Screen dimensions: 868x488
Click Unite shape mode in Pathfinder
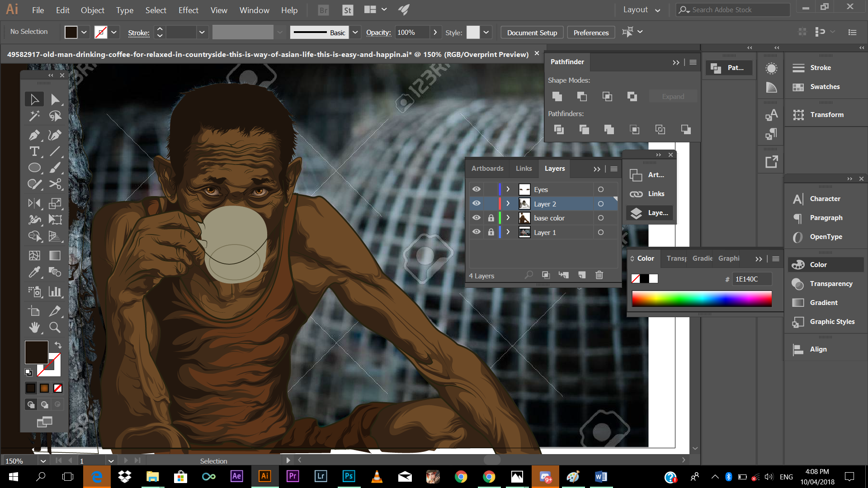[557, 96]
